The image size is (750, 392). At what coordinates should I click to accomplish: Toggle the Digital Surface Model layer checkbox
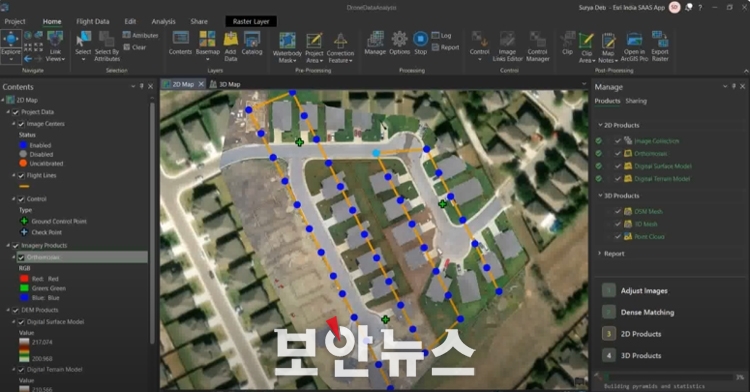21,322
